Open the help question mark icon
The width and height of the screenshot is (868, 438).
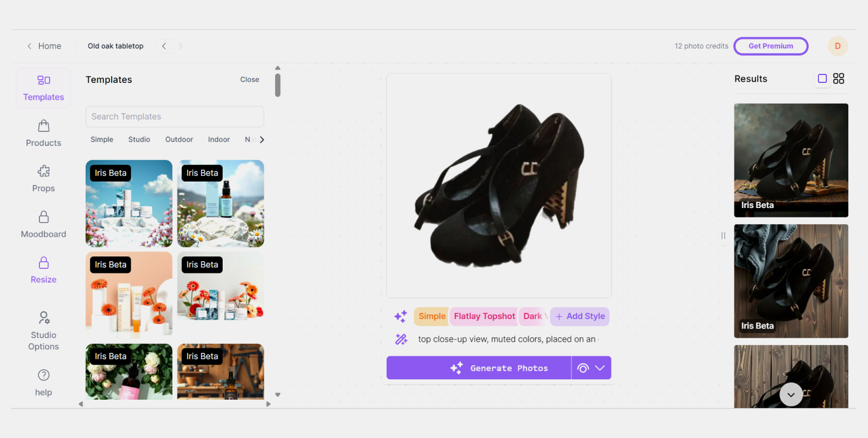[x=43, y=383]
